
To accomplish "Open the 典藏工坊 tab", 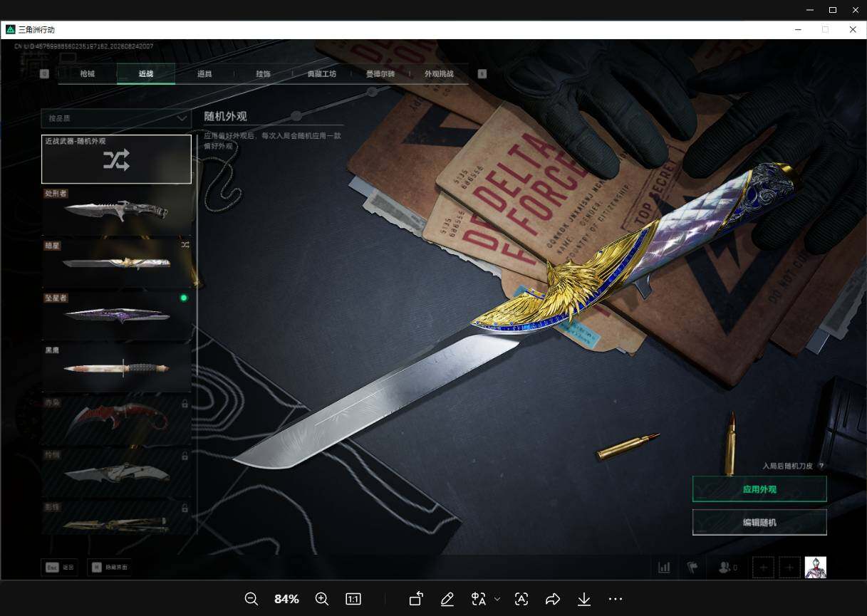I will [x=321, y=74].
